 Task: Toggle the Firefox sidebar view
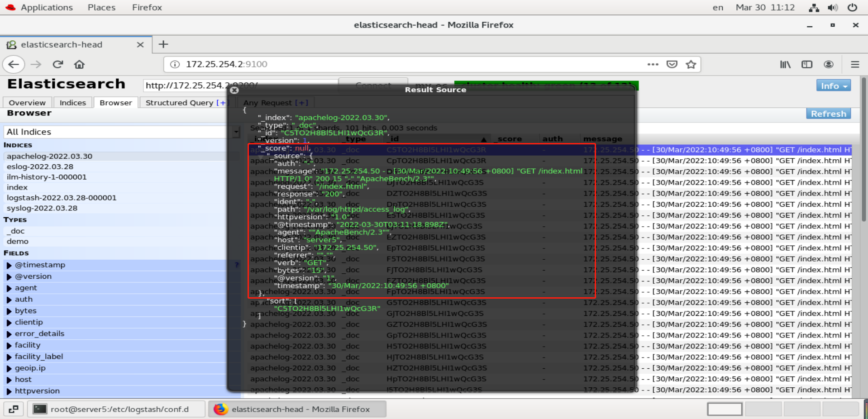(x=807, y=64)
